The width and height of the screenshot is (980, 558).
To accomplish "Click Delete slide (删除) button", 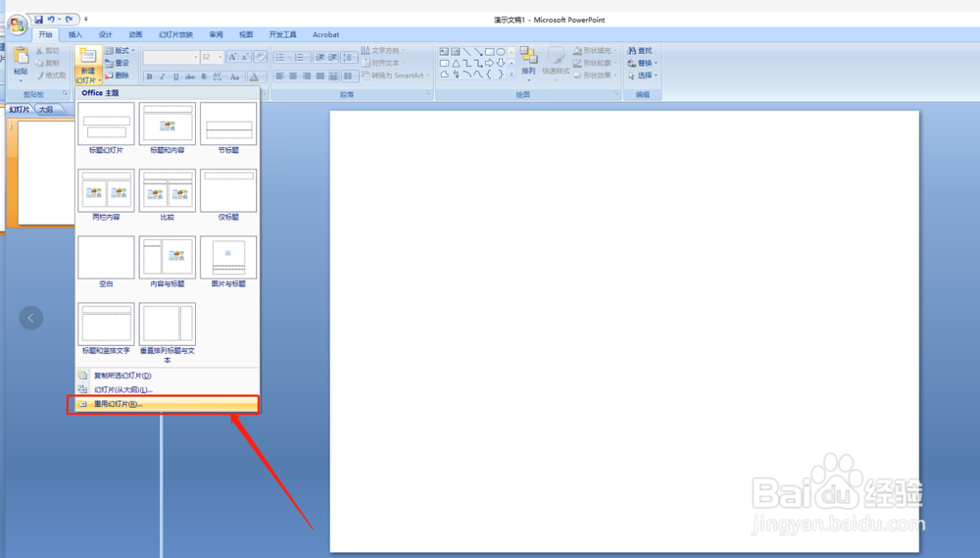I will pyautogui.click(x=118, y=76).
